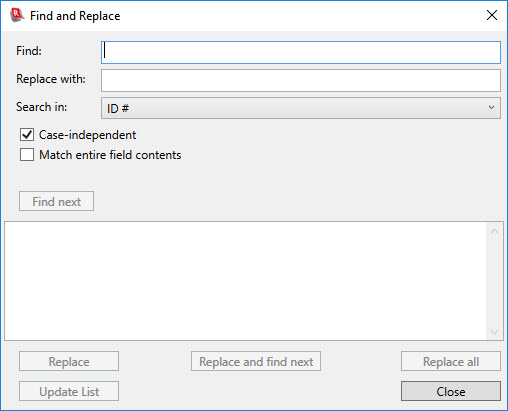Close the dialog with the X icon
The height and width of the screenshot is (411, 508).
(492, 15)
